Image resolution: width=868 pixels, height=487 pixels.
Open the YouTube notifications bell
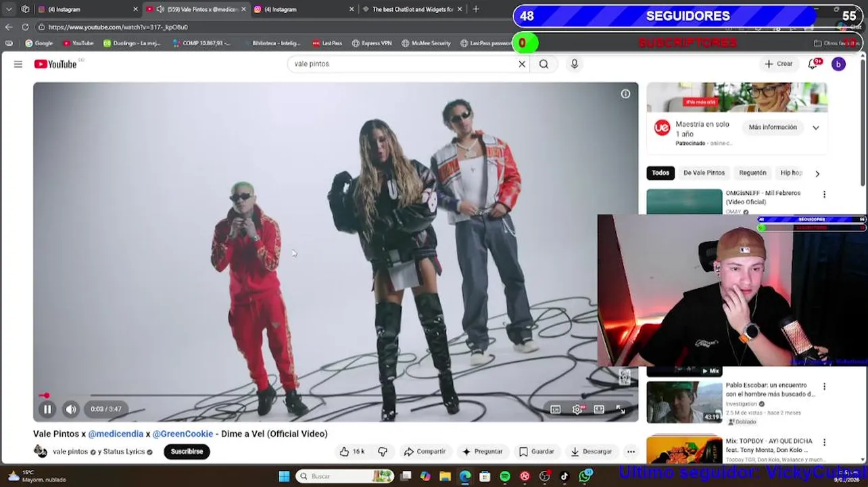pos(813,64)
